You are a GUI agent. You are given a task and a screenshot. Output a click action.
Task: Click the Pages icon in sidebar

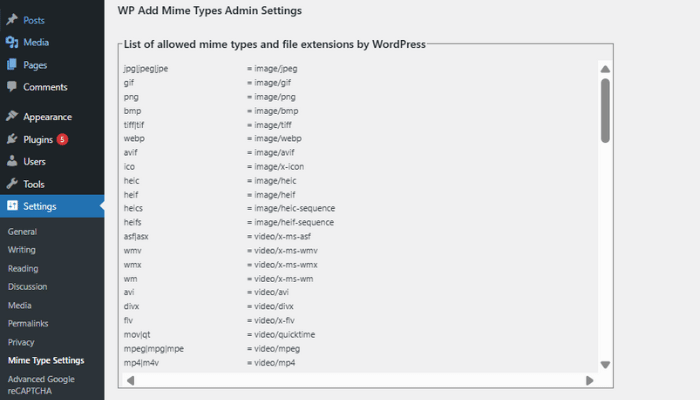tap(11, 65)
